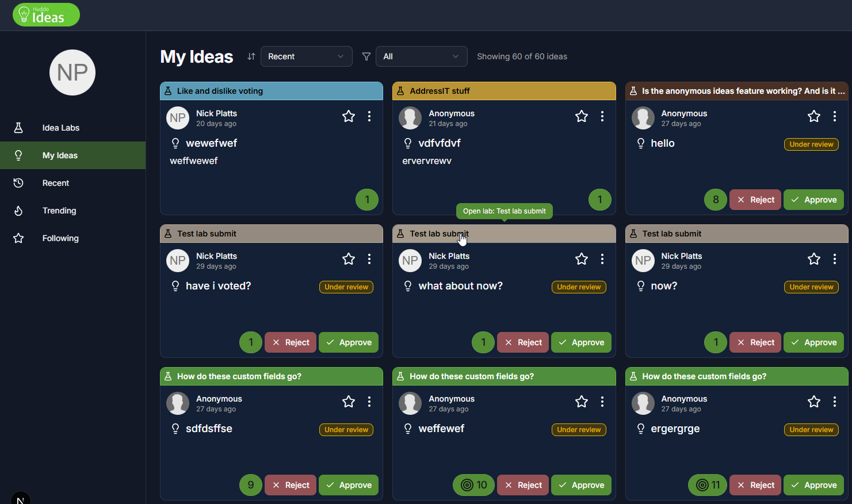Approve the what about now? idea
This screenshot has height=504, width=852.
click(x=581, y=342)
